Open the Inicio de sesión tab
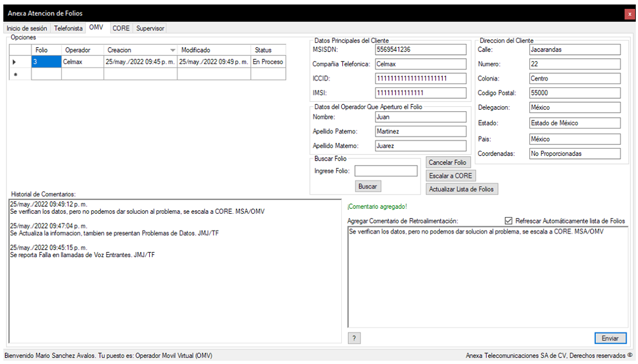Viewport: 638px width, 364px height. (x=27, y=28)
